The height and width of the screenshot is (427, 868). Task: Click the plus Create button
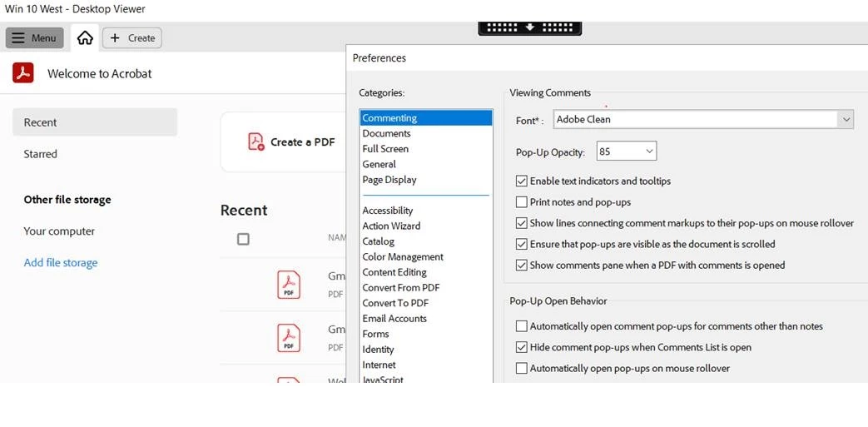[x=132, y=37]
